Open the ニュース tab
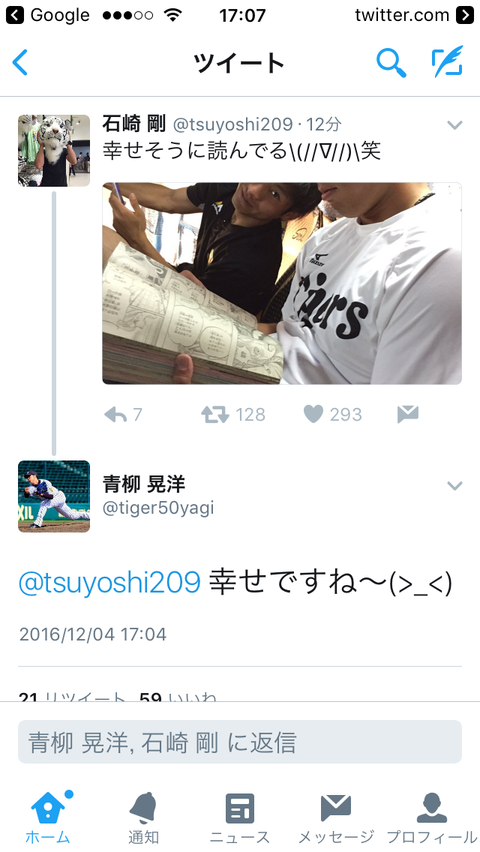The width and height of the screenshot is (480, 852). [240, 818]
